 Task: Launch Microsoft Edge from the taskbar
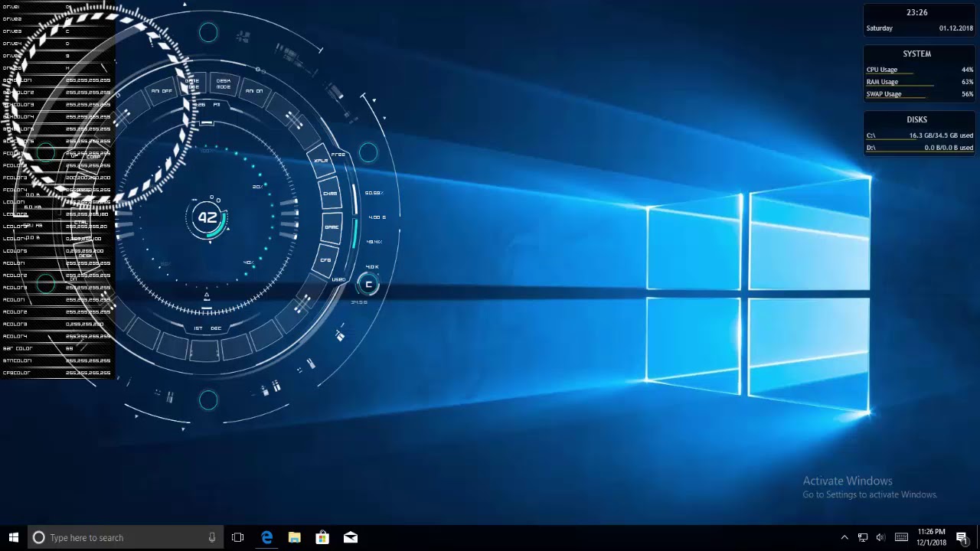click(x=266, y=537)
